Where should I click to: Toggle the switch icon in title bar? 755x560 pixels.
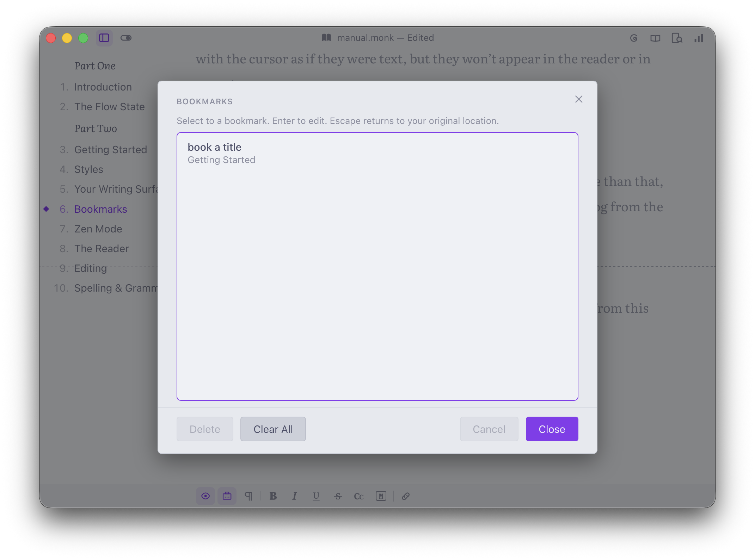pyautogui.click(x=126, y=38)
